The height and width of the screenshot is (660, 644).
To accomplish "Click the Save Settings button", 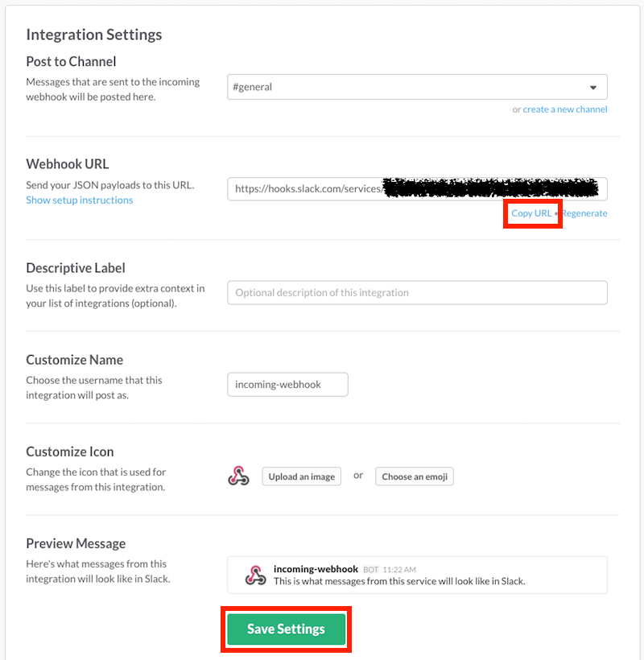I will [x=287, y=629].
